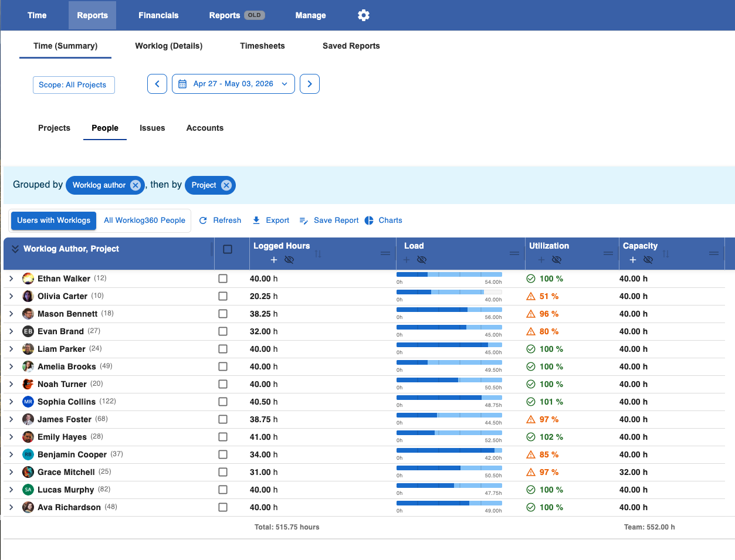Screen dimensions: 735x560
Task: Click sort arrows in Logged Hours column
Action: coord(318,254)
